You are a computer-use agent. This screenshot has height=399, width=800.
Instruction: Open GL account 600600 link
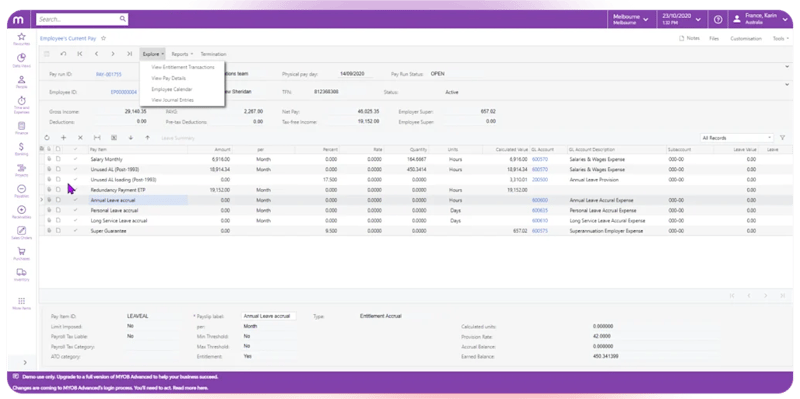click(539, 200)
